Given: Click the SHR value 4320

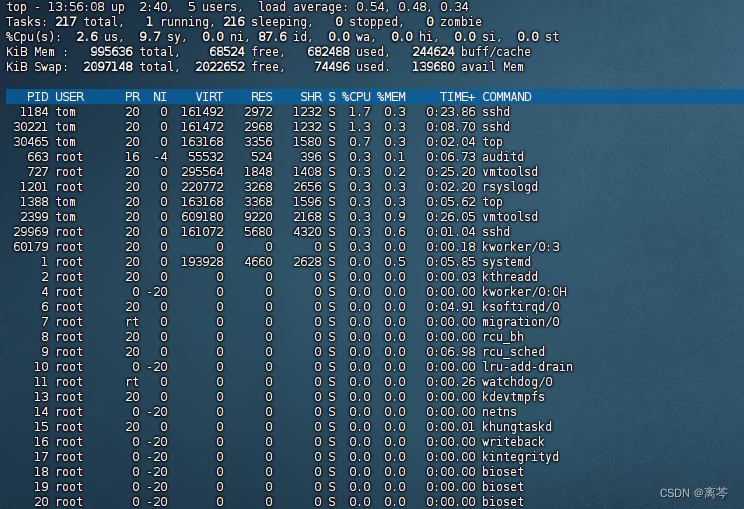Looking at the screenshot, I should click(307, 232).
